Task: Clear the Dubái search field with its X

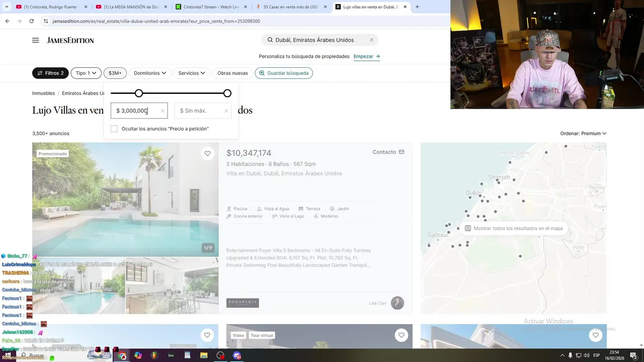Action: pyautogui.click(x=372, y=40)
